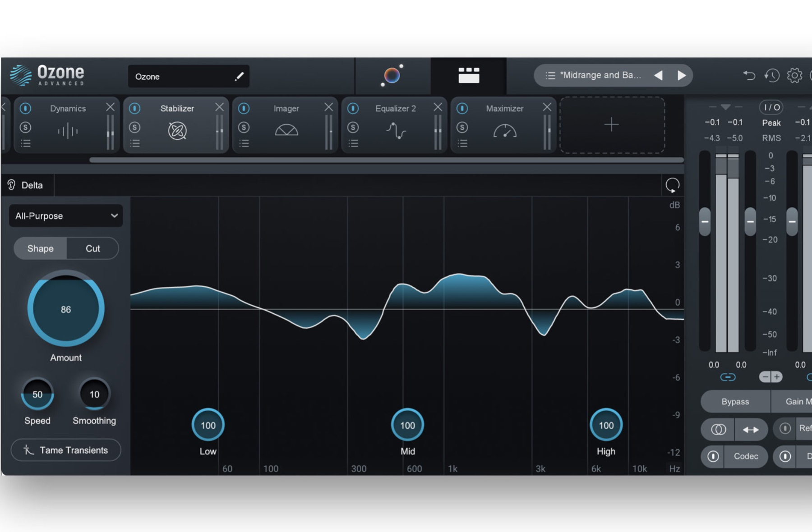Solo the Equalizer 2 module

[353, 127]
